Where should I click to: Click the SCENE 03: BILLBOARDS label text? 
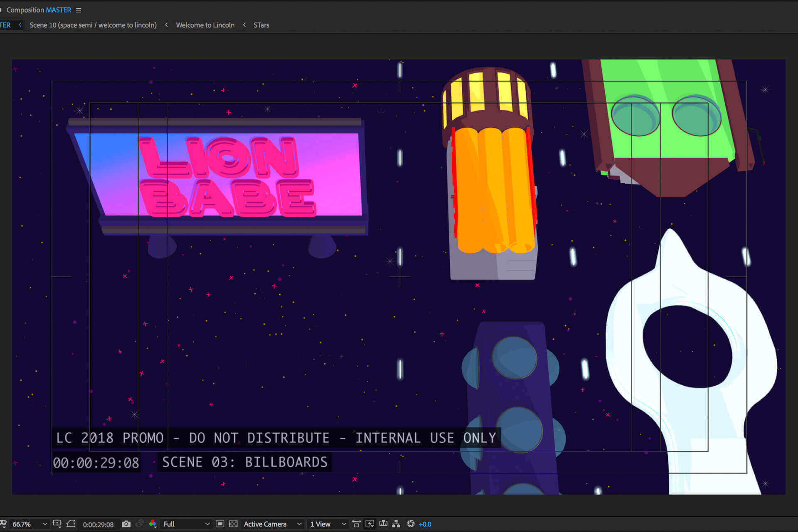click(x=245, y=462)
